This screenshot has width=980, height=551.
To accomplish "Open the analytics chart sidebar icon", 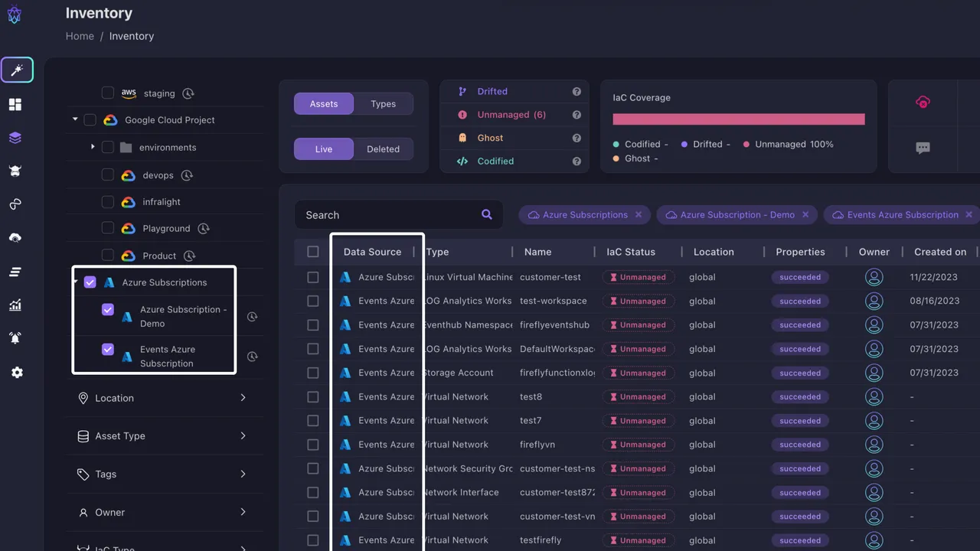I will coord(15,305).
